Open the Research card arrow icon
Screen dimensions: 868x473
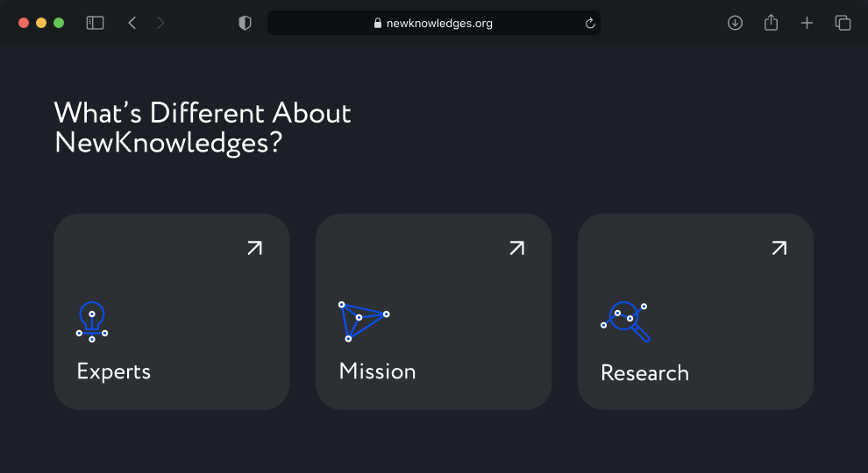pyautogui.click(x=779, y=248)
